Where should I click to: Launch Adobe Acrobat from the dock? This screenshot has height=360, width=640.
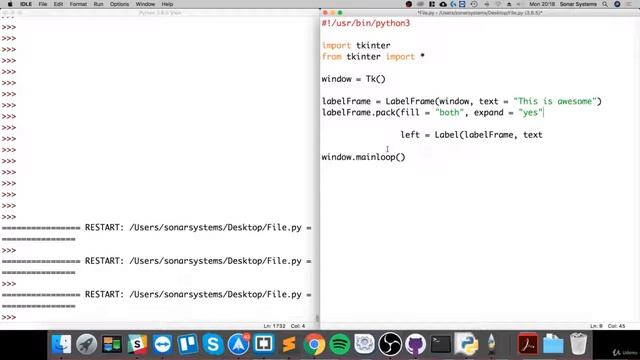pos(528,344)
